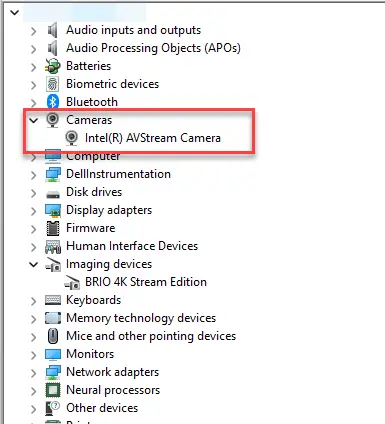Click the Biometric devices fingerprint icon

pyautogui.click(x=53, y=84)
